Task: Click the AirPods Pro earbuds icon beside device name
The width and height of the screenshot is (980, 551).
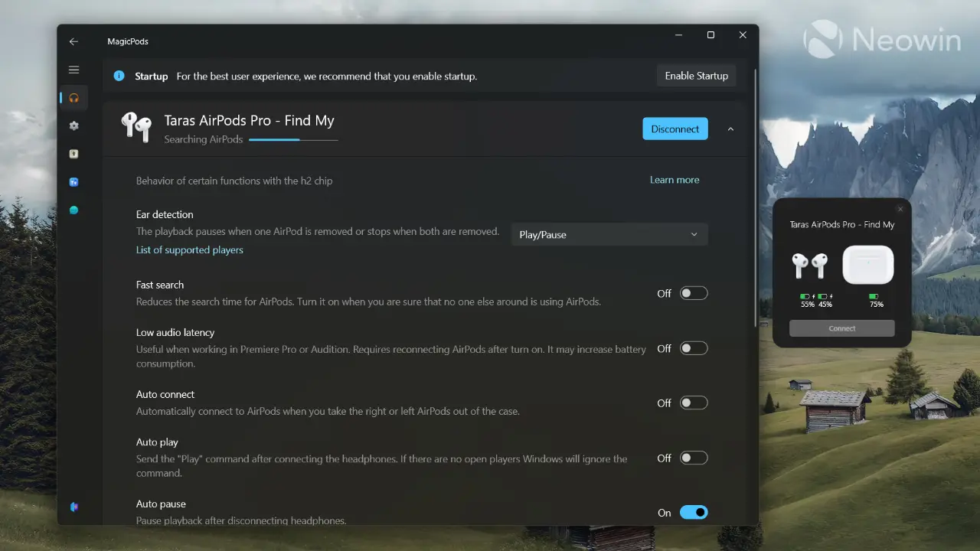Action: (x=137, y=128)
